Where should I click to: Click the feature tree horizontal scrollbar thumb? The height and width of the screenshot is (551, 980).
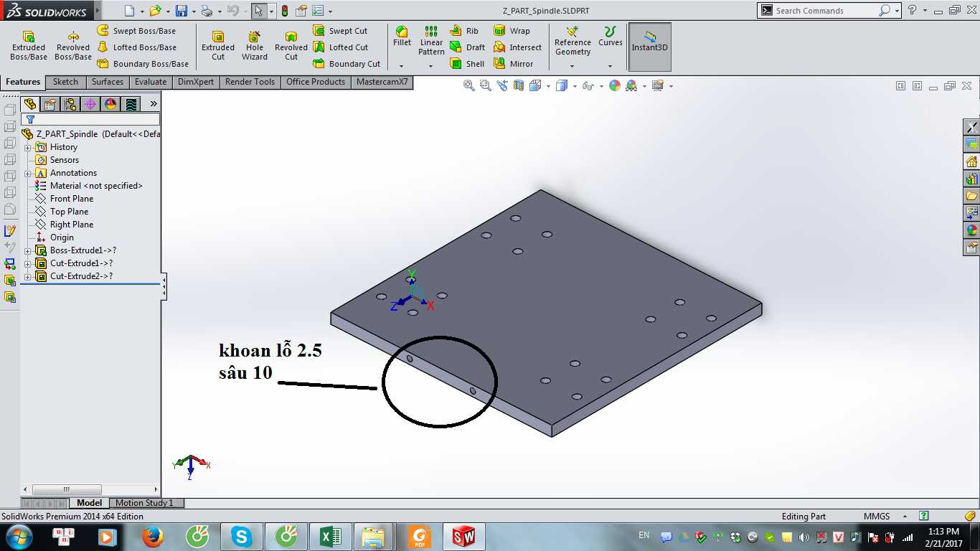coord(66,489)
